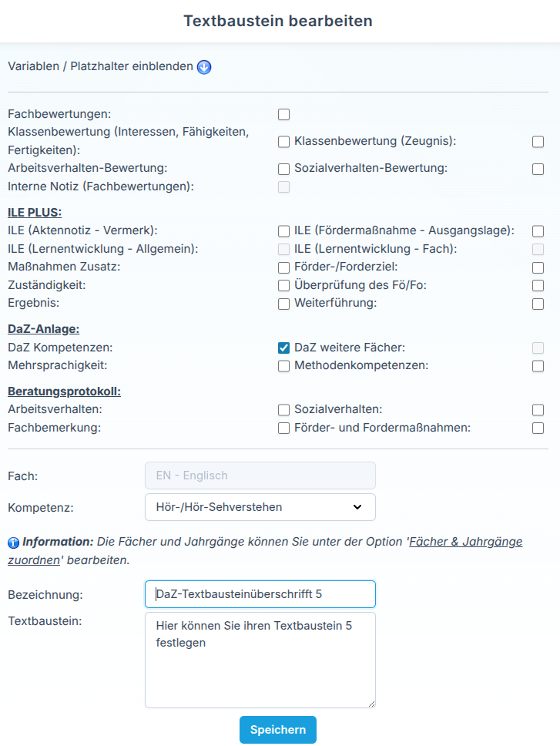Click the blue information icon
The height and width of the screenshot is (746, 560).
click(x=13, y=543)
